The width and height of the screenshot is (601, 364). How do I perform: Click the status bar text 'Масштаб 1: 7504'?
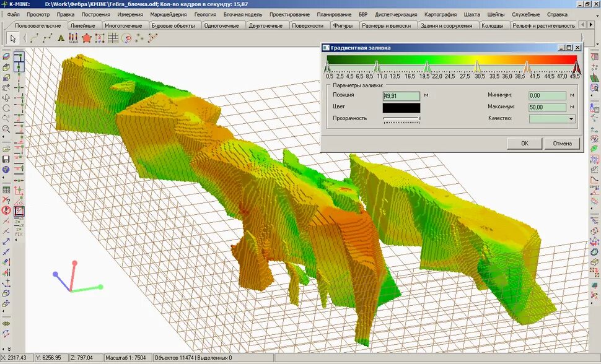click(126, 358)
